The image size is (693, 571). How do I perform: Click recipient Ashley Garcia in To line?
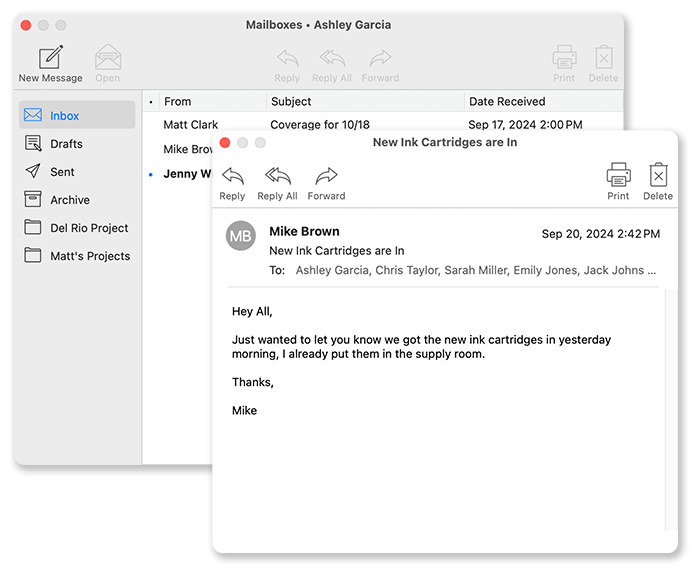332,270
